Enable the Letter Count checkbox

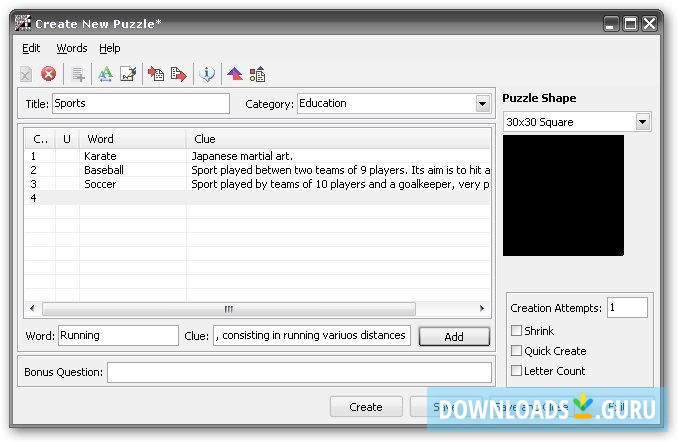(516, 371)
